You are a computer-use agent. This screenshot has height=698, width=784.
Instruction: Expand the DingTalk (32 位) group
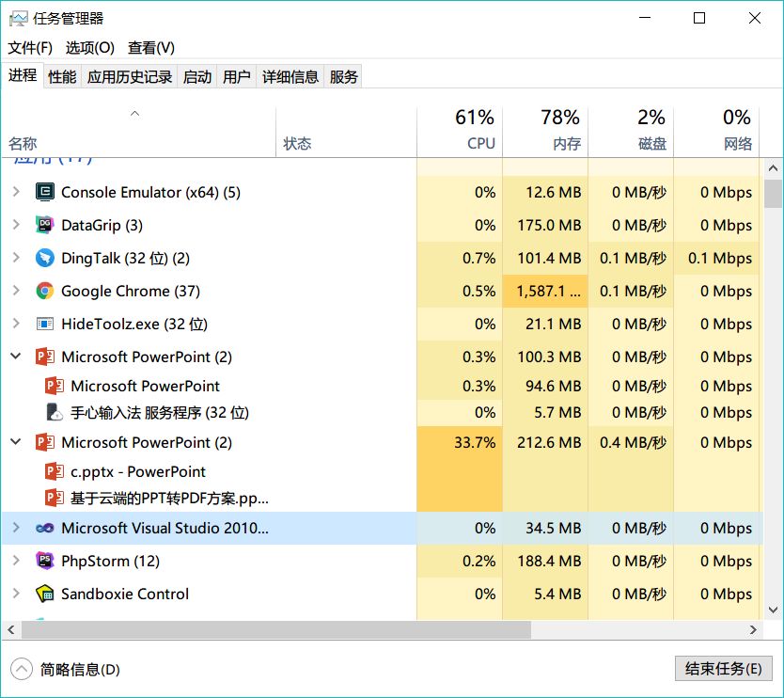tap(16, 258)
